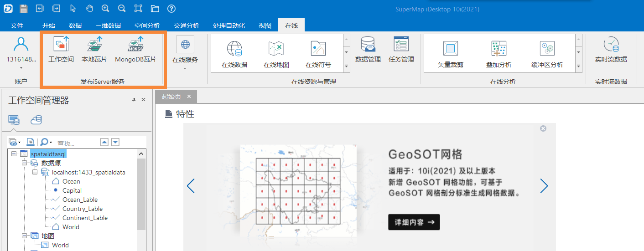Go to the next banner slide arrow

[x=544, y=185]
